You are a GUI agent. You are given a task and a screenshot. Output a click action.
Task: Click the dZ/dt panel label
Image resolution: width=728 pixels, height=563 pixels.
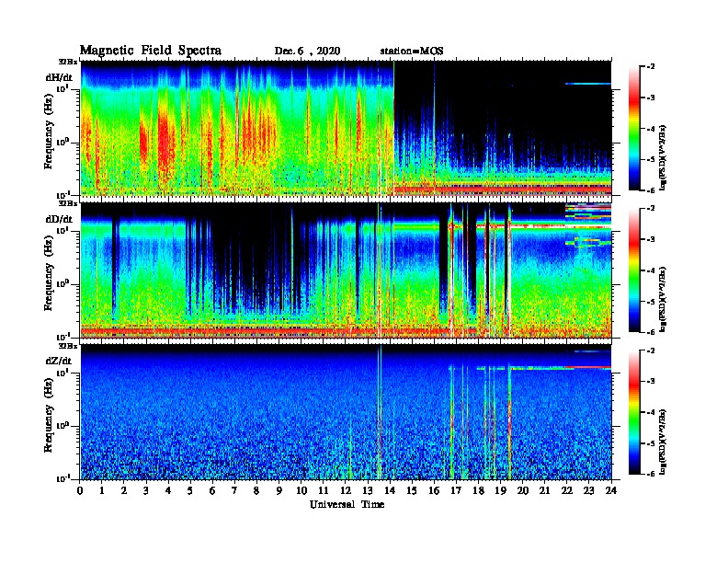[x=59, y=361]
